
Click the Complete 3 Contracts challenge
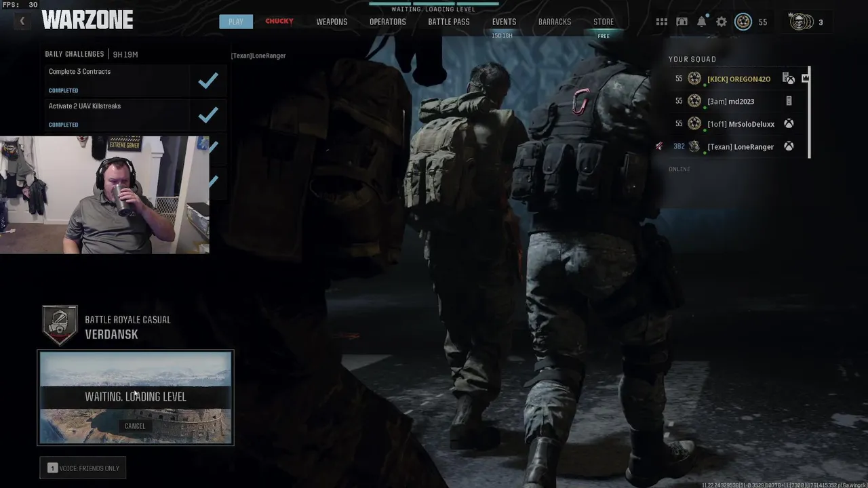click(x=136, y=81)
